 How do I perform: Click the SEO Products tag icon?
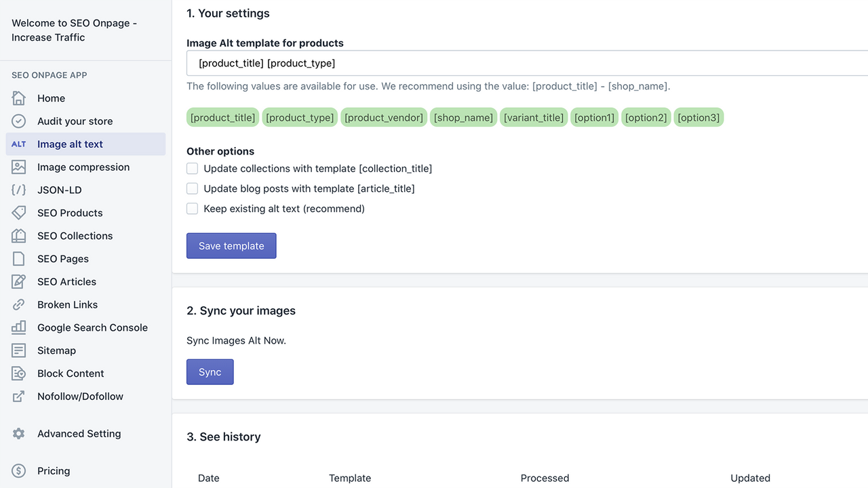point(19,213)
